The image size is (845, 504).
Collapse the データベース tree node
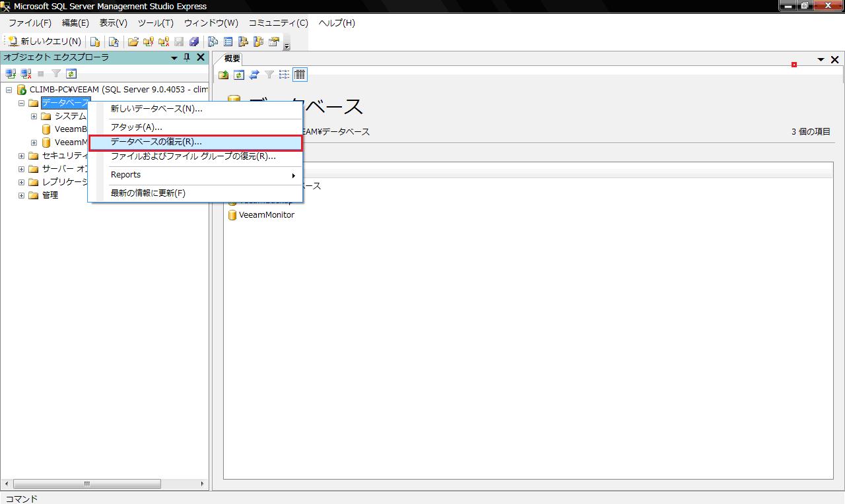click(21, 103)
